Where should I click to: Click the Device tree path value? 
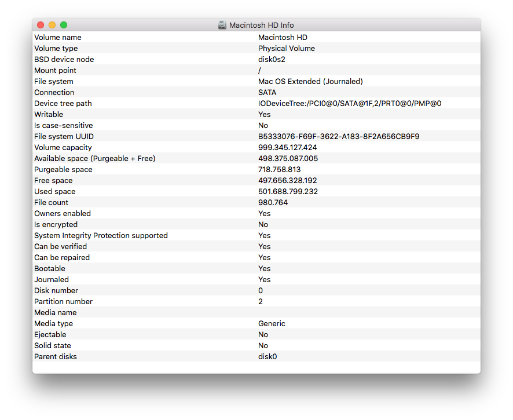tap(350, 104)
